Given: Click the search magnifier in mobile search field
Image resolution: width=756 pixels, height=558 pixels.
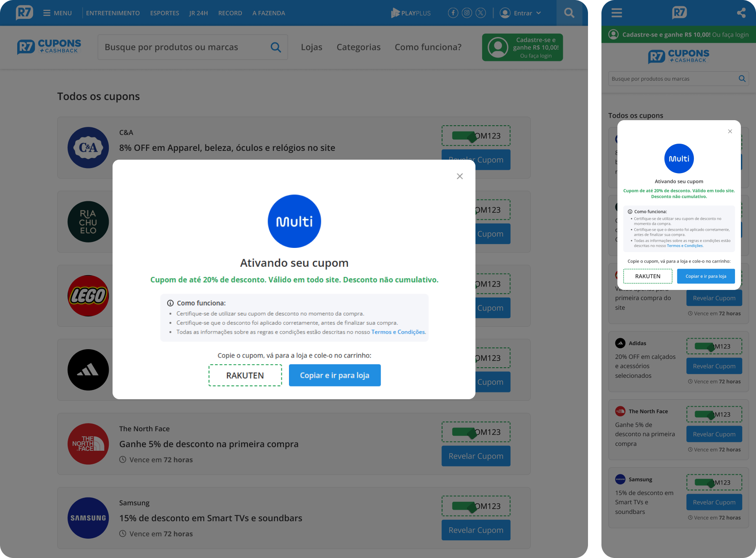Looking at the screenshot, I should click(742, 79).
